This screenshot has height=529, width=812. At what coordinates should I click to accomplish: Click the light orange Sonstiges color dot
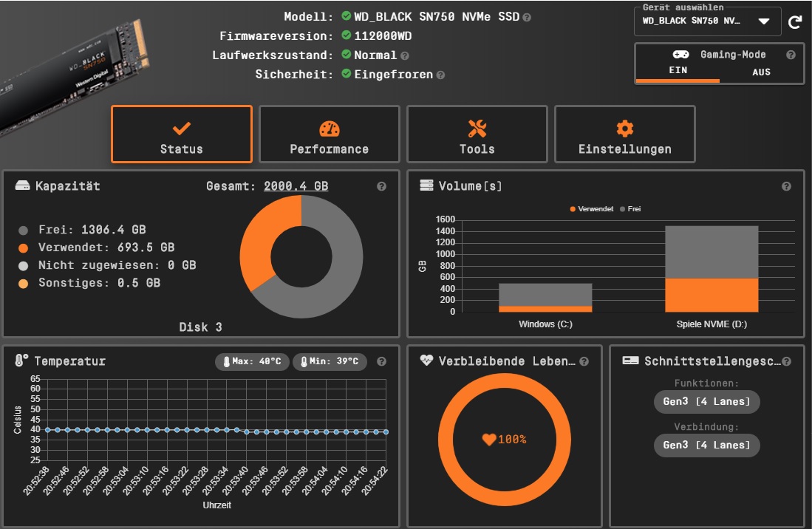click(24, 284)
